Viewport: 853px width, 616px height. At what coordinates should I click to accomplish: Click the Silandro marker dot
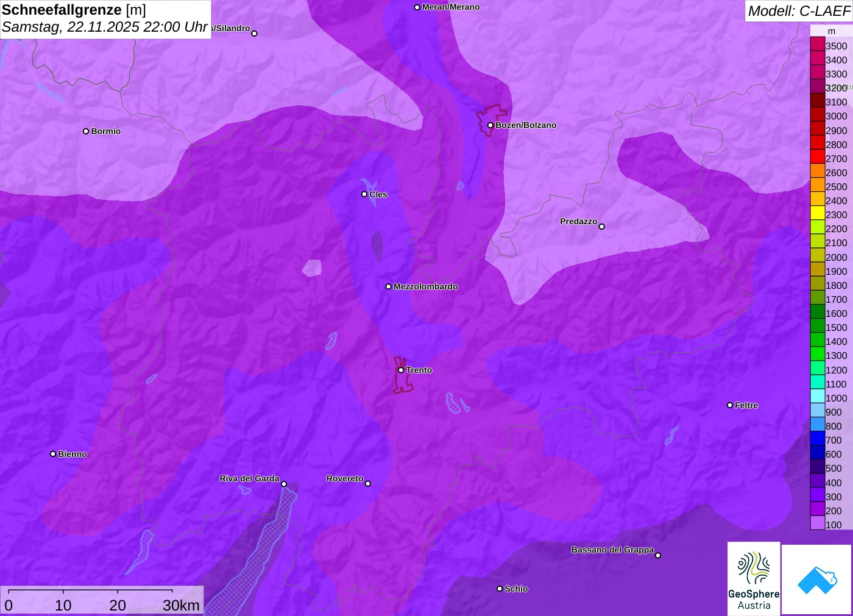(x=255, y=34)
